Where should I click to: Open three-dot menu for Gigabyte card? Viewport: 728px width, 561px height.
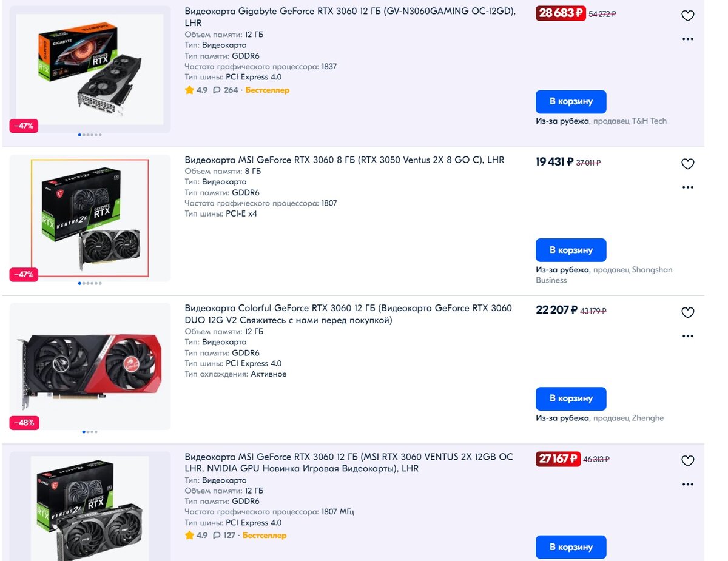(x=687, y=39)
